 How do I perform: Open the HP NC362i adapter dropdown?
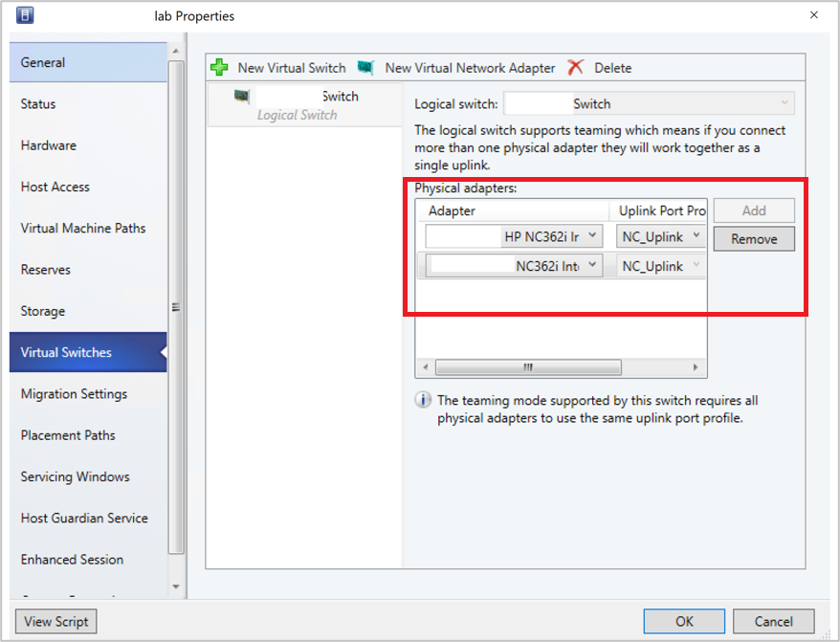[514, 236]
